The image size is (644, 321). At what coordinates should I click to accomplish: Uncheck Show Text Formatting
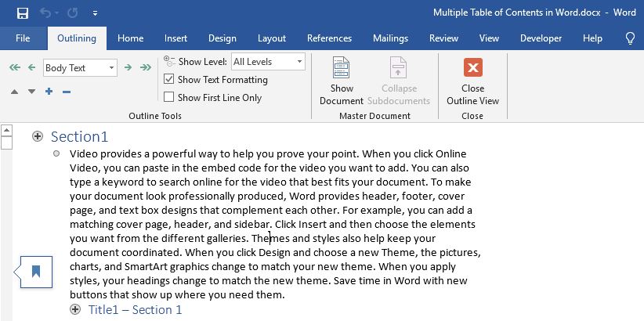coord(168,79)
